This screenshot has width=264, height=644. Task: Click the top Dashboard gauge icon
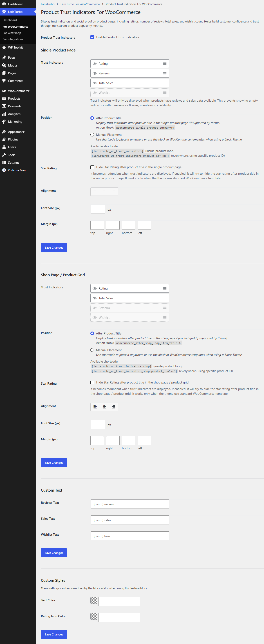click(x=4, y=4)
